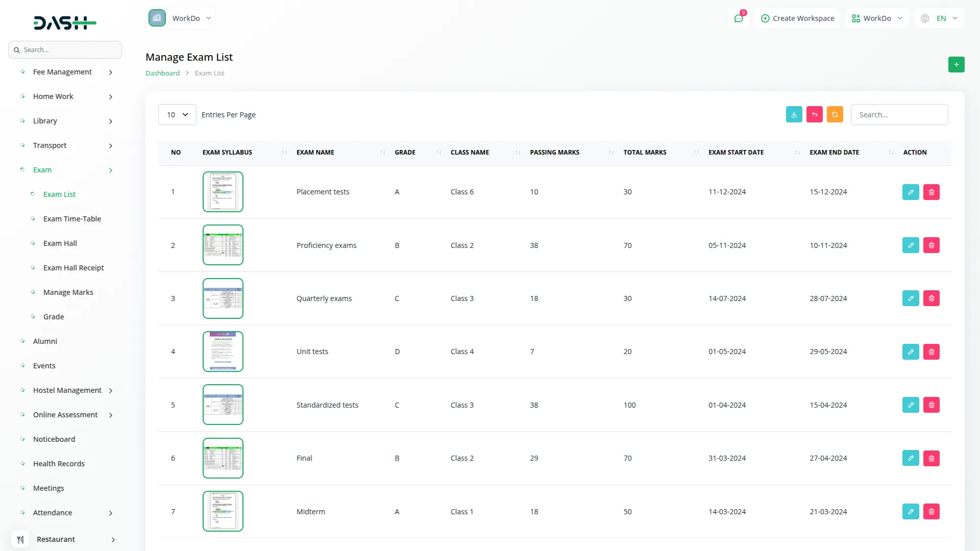
Task: Click the Restaurant fork and knife icon
Action: (x=20, y=539)
